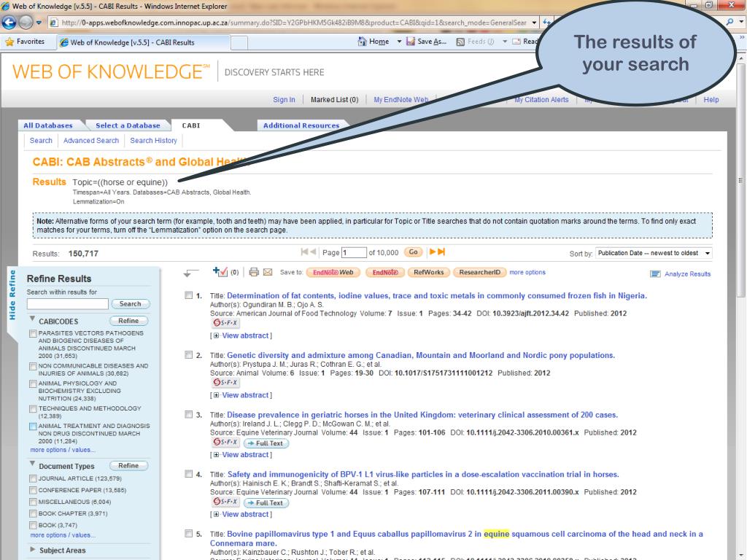Screen dimensions: 747x560
Task: Open the Home button dropdown arrow
Action: [399, 42]
